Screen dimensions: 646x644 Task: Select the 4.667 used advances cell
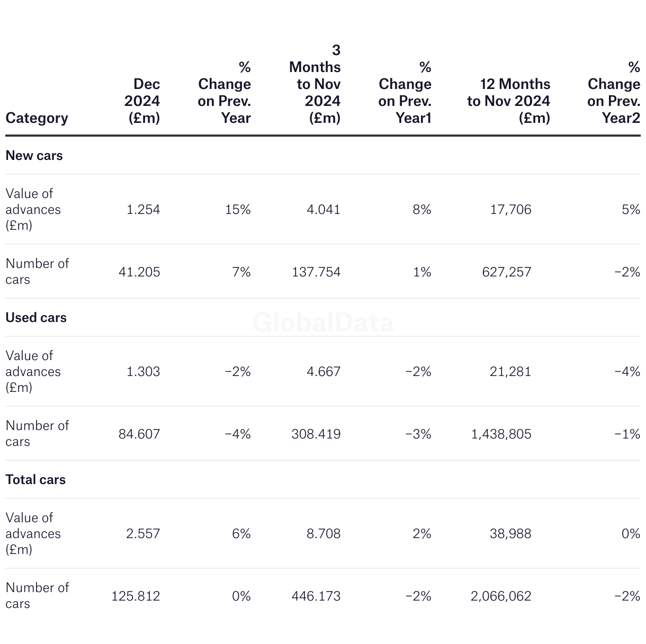pos(324,372)
